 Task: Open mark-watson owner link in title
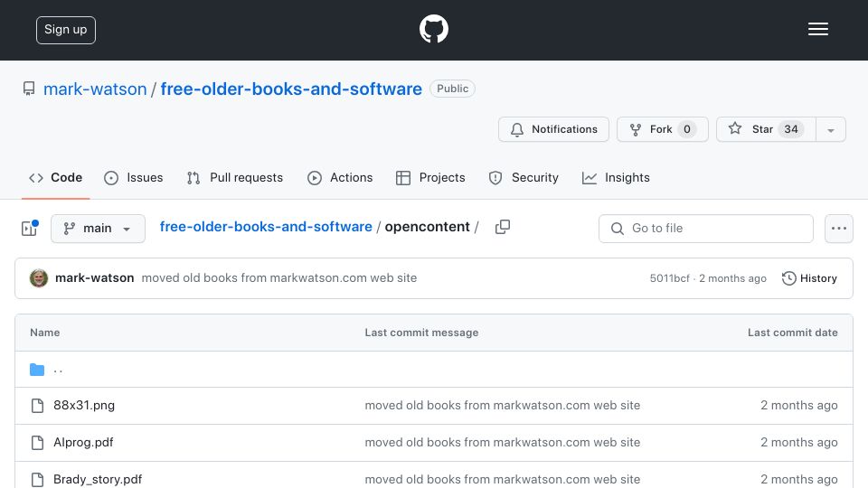95,89
